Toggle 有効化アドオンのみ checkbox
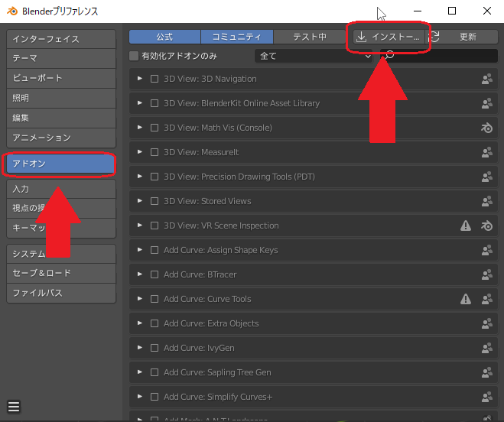Image resolution: width=504 pixels, height=422 pixels. [x=134, y=56]
